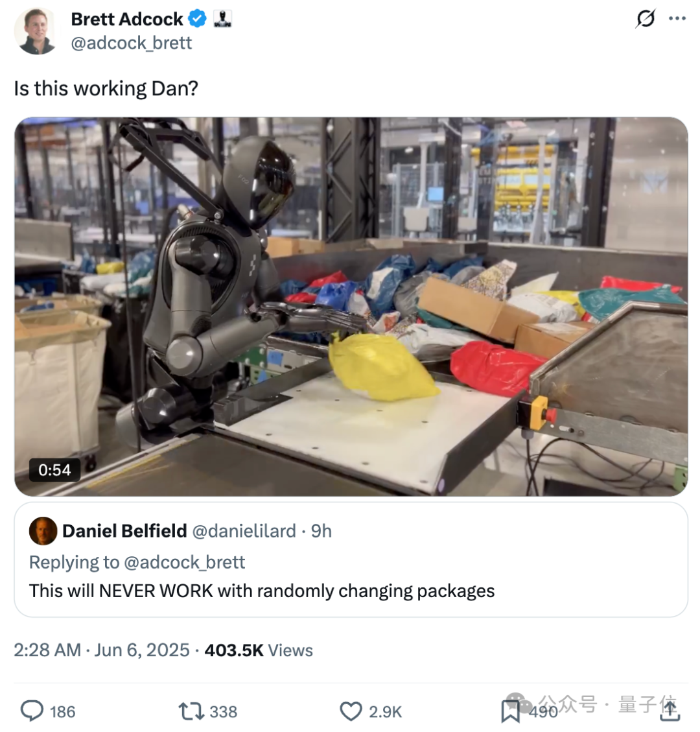This screenshot has height=732, width=700.
Task: Click the Daniel Belfield name in quote
Action: [124, 531]
